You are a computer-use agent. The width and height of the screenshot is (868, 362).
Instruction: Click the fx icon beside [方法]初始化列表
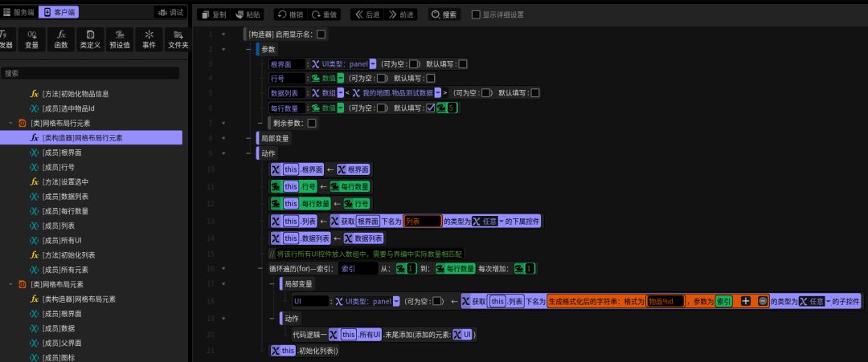click(x=35, y=255)
